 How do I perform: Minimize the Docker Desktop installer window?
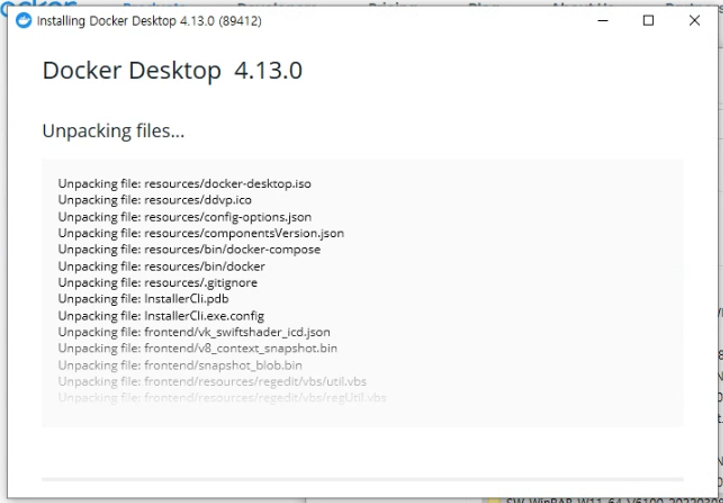pyautogui.click(x=603, y=21)
